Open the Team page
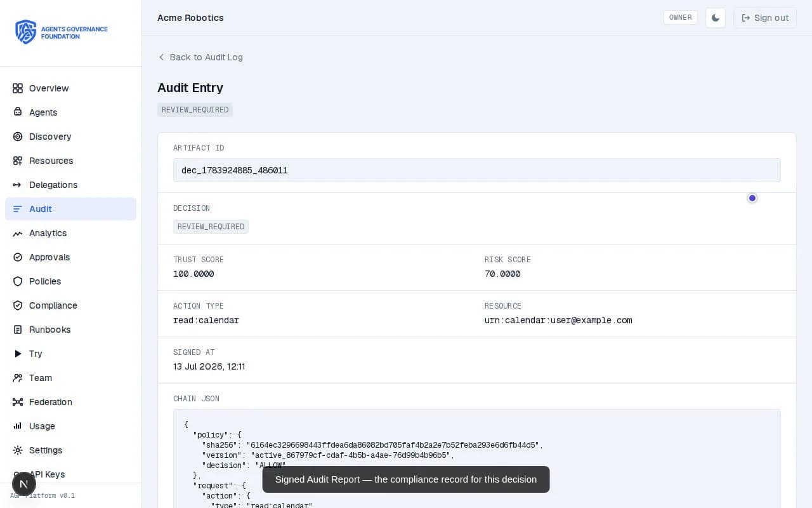The width and height of the screenshot is (812, 508). click(70, 378)
